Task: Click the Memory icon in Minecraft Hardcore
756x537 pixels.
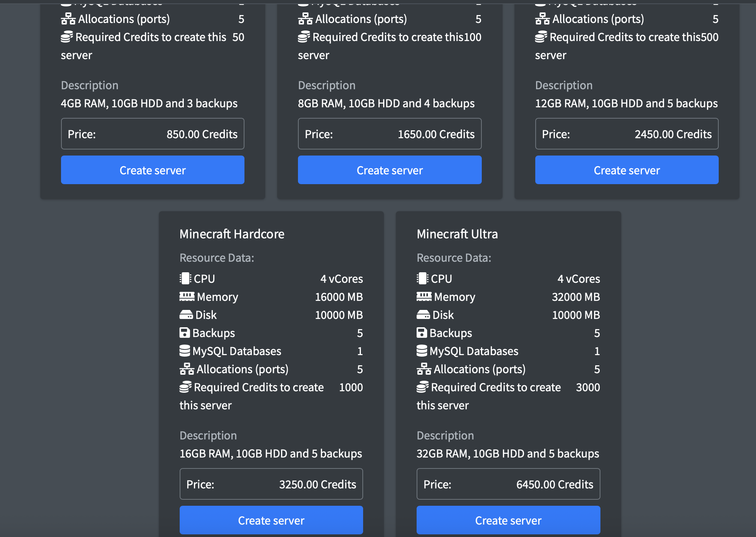Action: tap(187, 297)
